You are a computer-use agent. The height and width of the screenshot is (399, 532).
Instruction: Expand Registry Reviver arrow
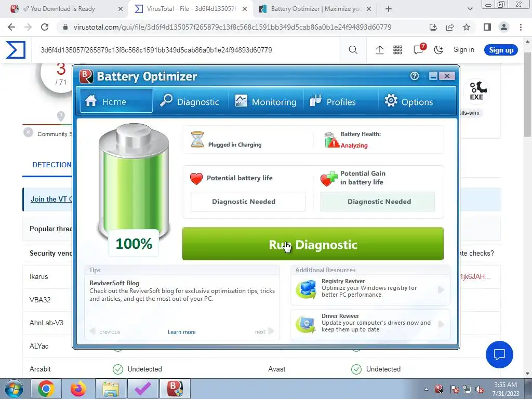[441, 289]
